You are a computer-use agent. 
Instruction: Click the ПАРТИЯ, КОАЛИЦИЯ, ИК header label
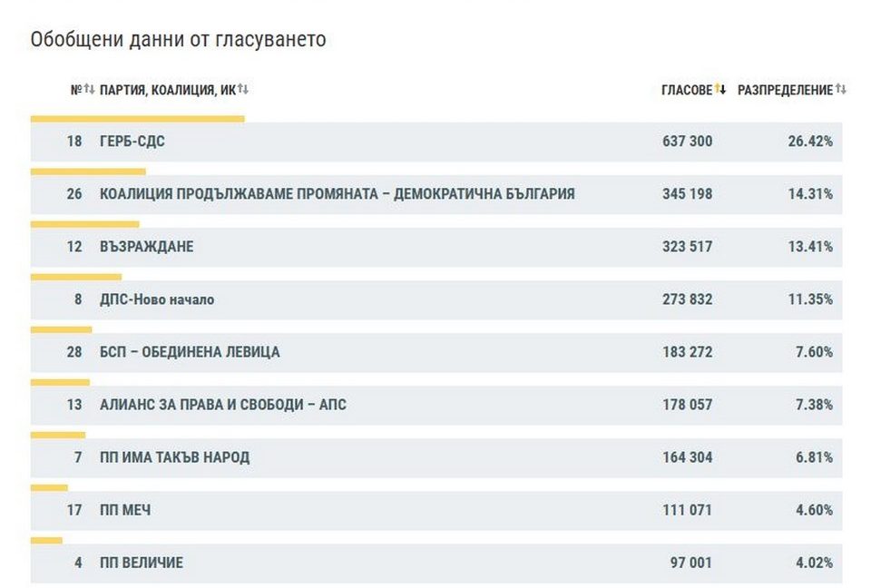167,90
